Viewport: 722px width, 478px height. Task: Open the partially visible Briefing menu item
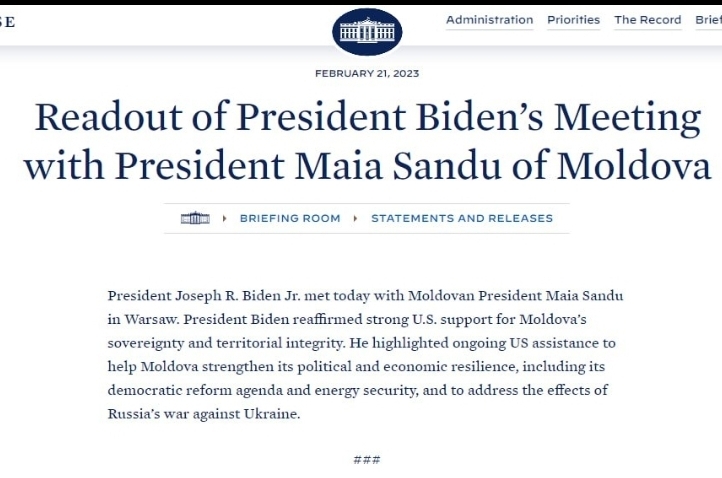709,20
